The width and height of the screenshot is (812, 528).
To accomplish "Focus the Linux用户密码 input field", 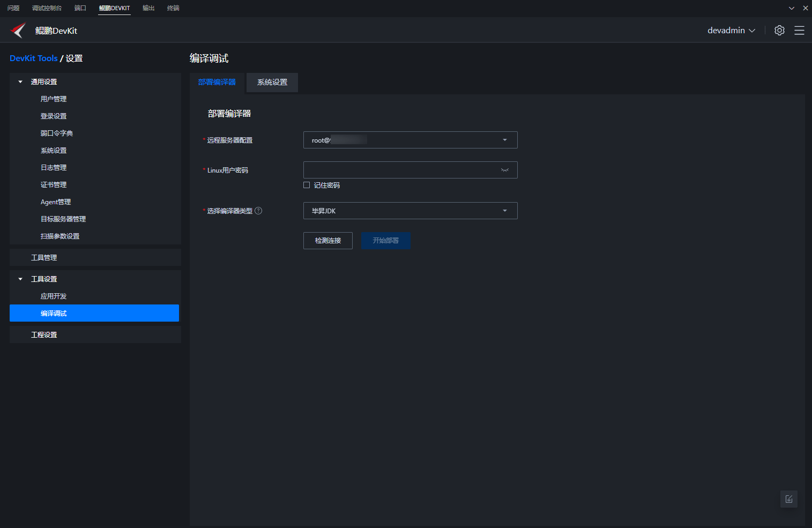I will pyautogui.click(x=411, y=170).
